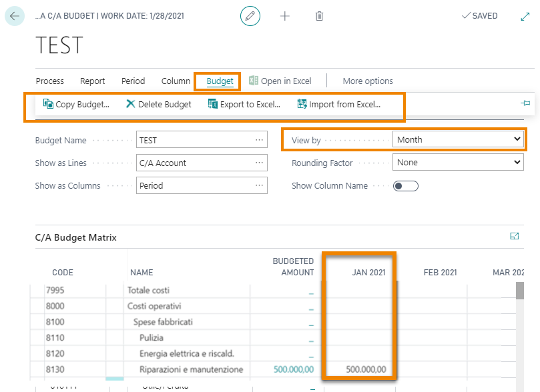Click the plus icon to create new
This screenshot has width=540, height=392.
[285, 16]
